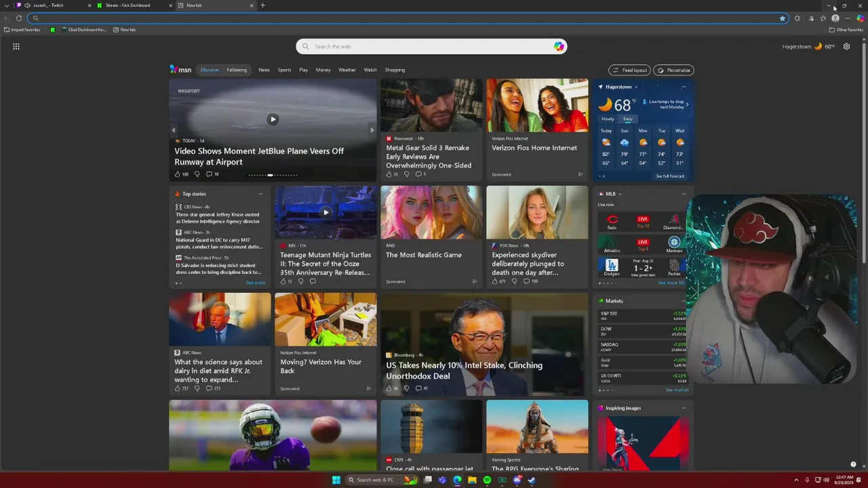Open the Favorites hub toolbar icon
Screen dimensions: 868x488
click(x=823, y=18)
